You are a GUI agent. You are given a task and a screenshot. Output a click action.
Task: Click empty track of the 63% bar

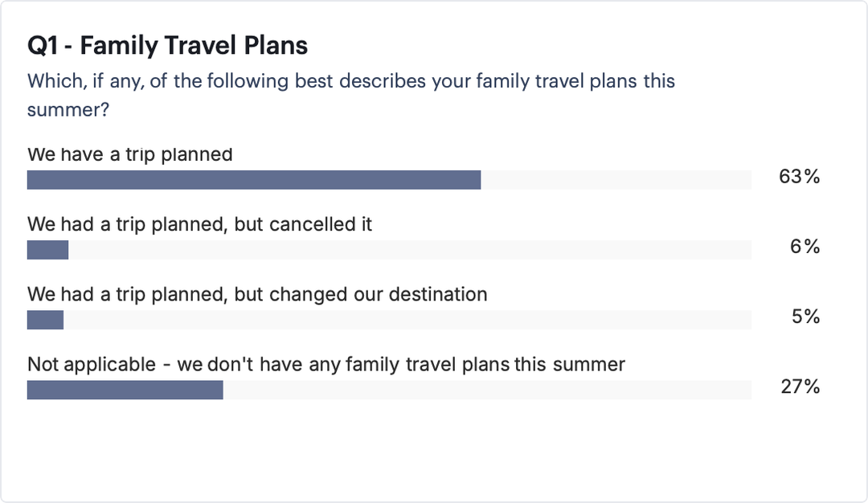(x=616, y=180)
